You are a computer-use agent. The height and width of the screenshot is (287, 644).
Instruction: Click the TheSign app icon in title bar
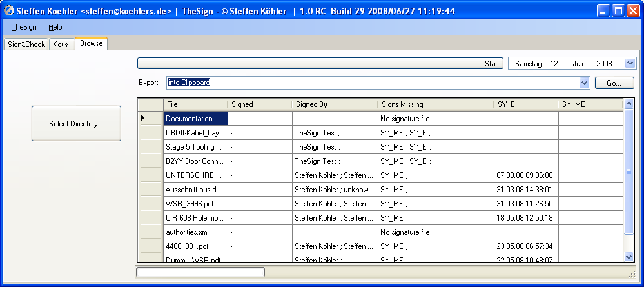click(9, 11)
